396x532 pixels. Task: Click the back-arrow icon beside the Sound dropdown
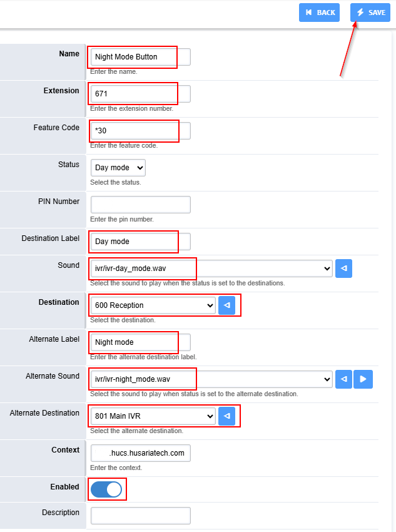[x=343, y=269]
